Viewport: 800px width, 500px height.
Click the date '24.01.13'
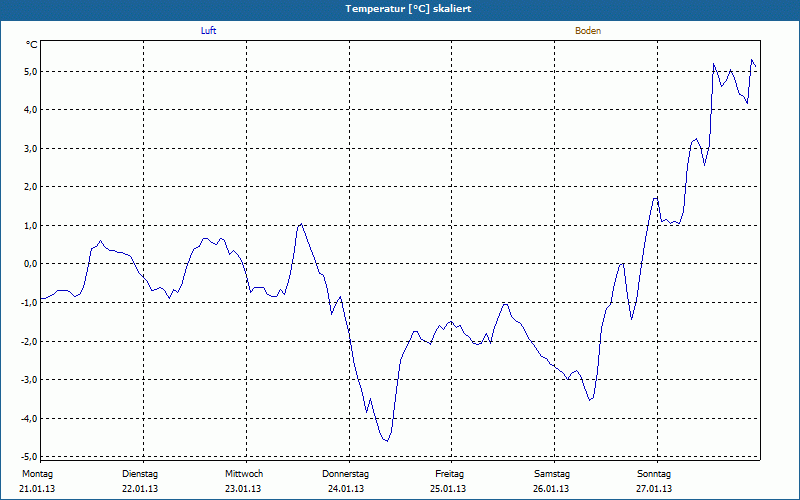[x=346, y=489]
